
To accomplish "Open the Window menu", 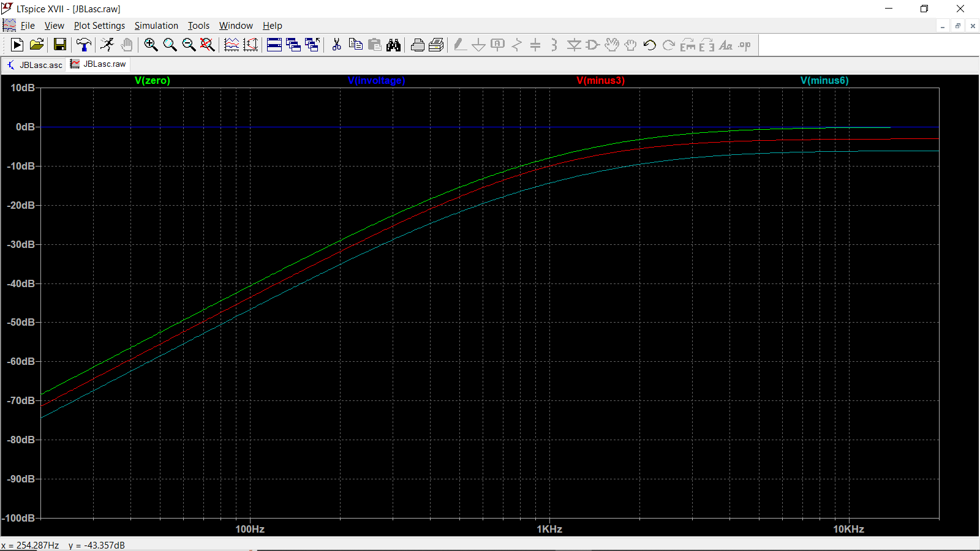I will 236,26.
